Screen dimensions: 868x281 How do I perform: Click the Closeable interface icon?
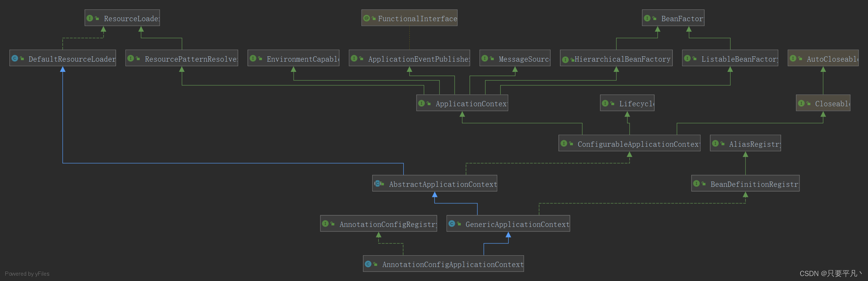click(x=801, y=103)
